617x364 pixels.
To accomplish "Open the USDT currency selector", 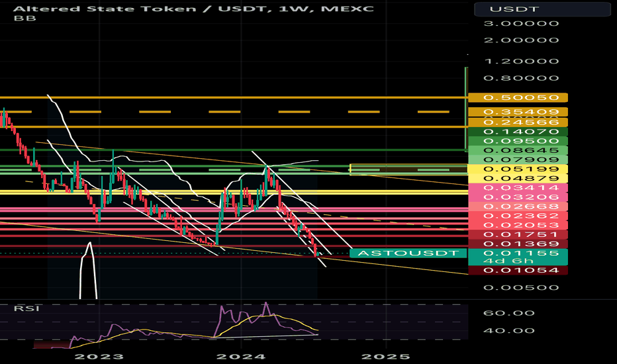I will tap(542, 9).
